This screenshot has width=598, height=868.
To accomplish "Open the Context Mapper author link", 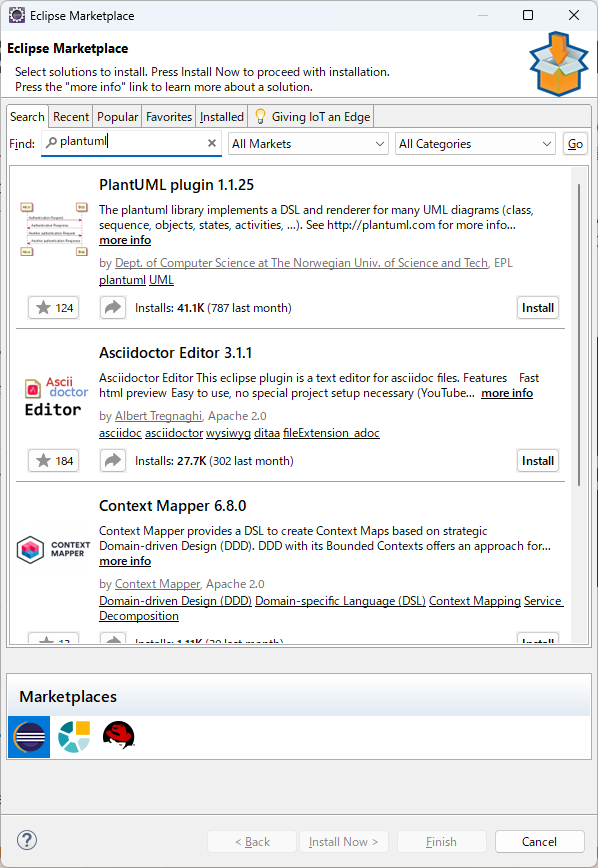I will pos(157,584).
